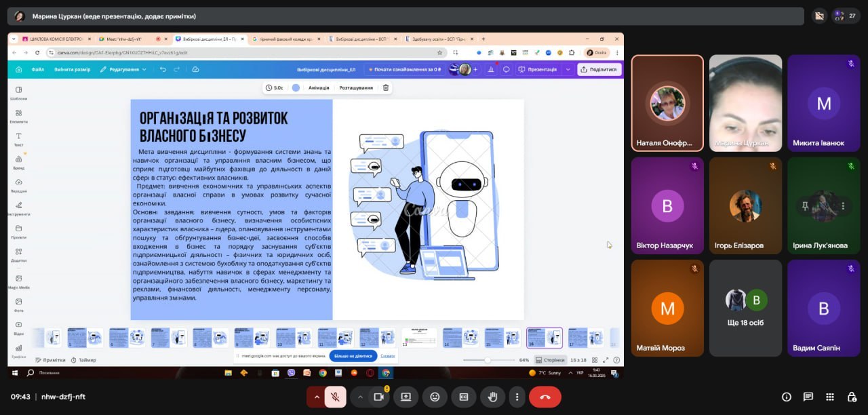Expand audio settings chevron beside the microphone

(316, 397)
